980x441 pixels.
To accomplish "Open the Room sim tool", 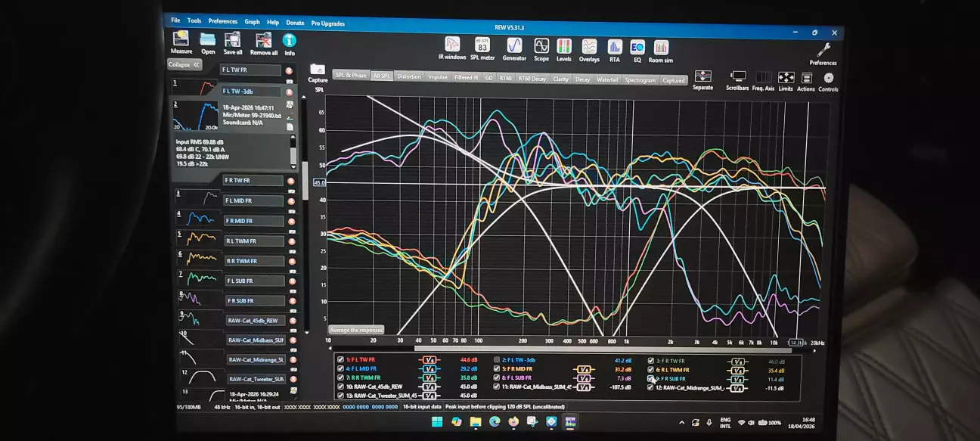I will pyautogui.click(x=661, y=51).
